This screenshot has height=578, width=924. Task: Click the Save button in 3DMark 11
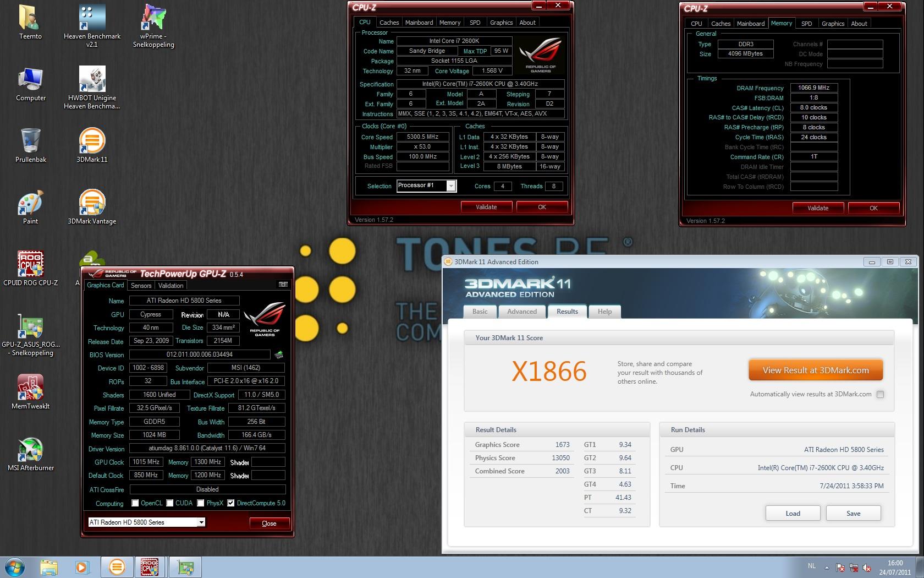[x=853, y=514]
